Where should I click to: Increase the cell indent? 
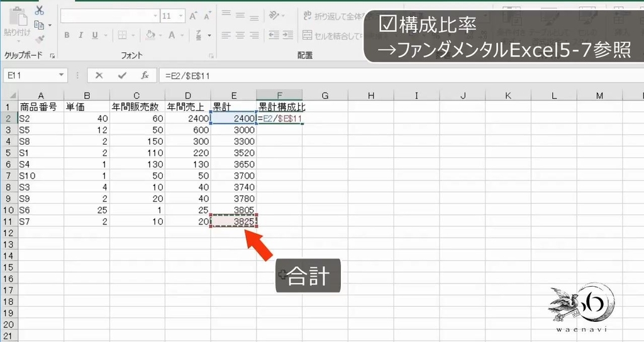pos(288,35)
